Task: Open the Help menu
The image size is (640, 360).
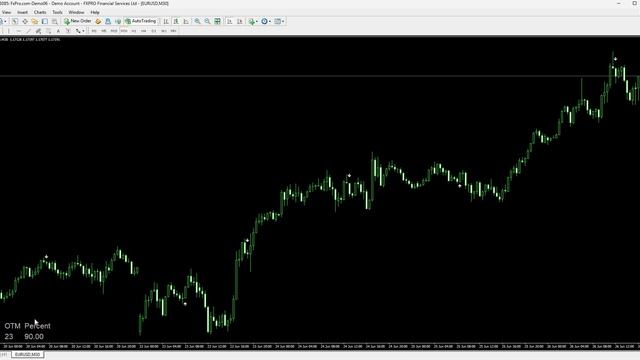Action: (95, 12)
